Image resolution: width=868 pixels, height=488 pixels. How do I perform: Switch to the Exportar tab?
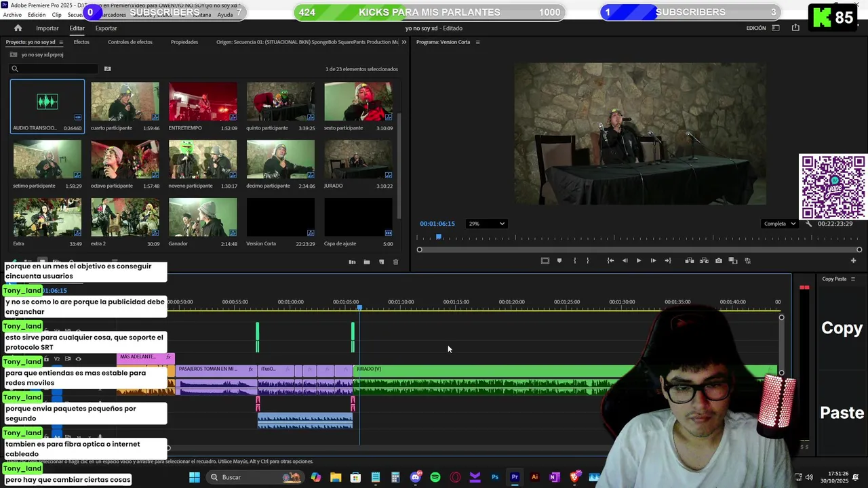click(106, 28)
